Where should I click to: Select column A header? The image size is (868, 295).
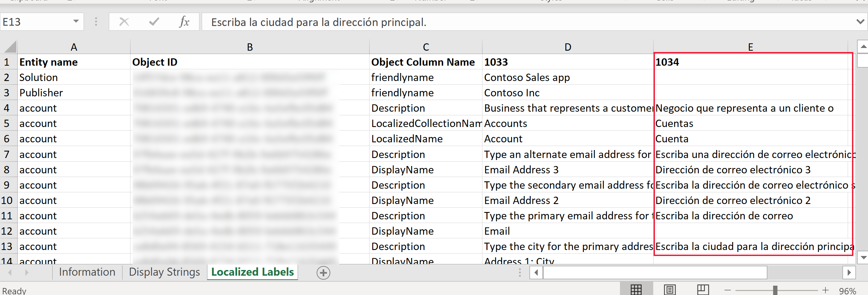74,47
